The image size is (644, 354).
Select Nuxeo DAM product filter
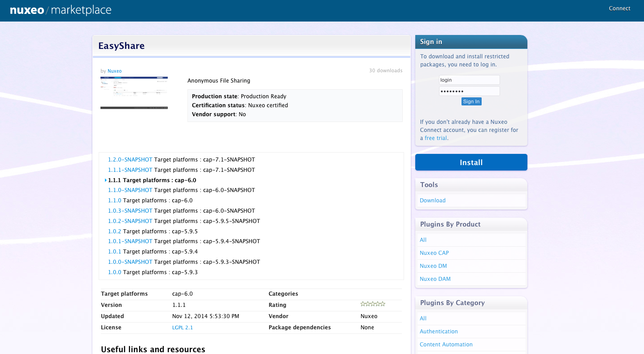[435, 279]
